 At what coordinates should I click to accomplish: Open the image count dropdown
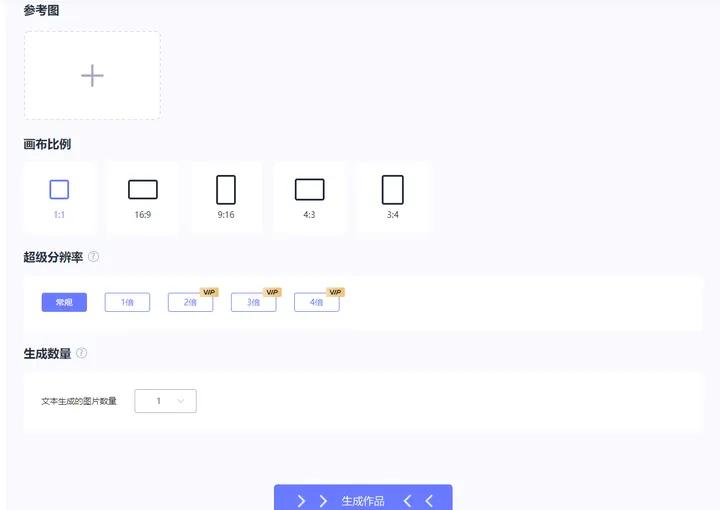click(x=165, y=401)
